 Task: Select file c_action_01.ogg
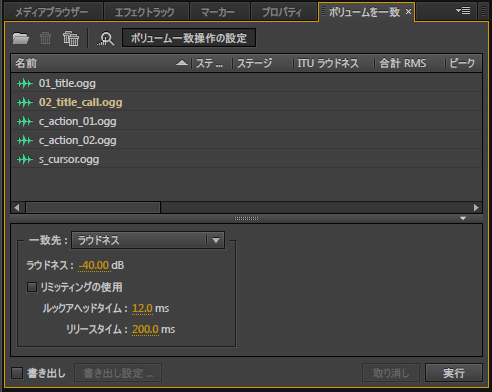(246, 121)
